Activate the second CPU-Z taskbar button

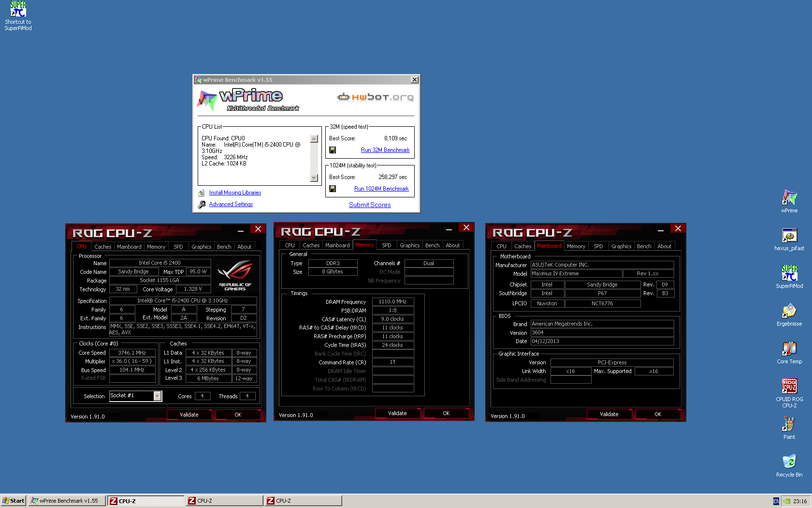pyautogui.click(x=224, y=501)
